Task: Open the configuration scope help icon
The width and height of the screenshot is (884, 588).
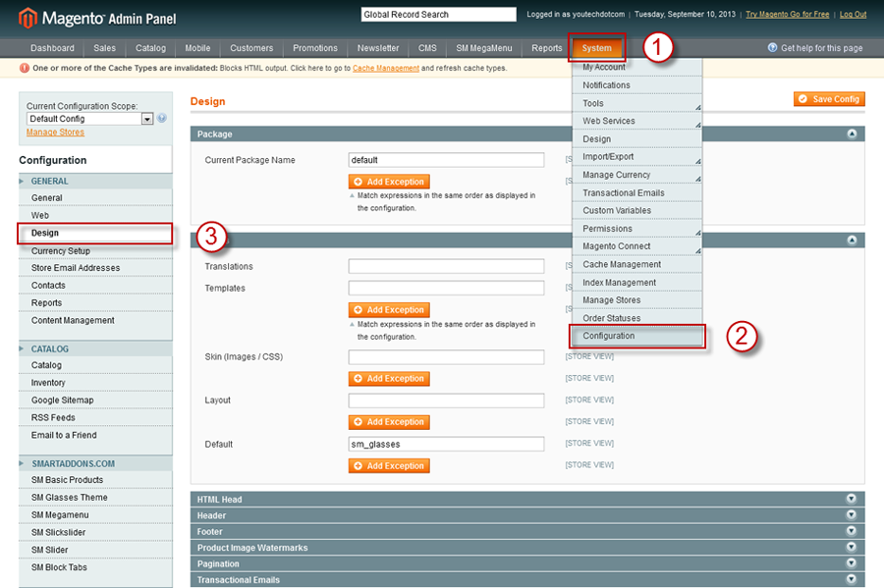Action: (162, 118)
